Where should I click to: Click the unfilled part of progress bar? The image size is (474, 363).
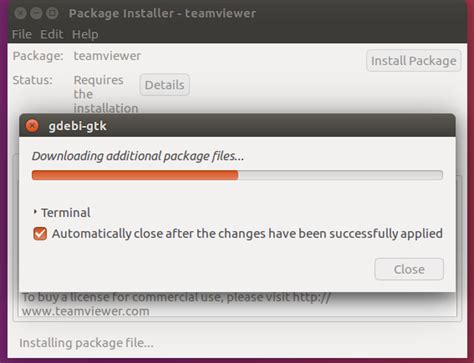click(x=340, y=175)
